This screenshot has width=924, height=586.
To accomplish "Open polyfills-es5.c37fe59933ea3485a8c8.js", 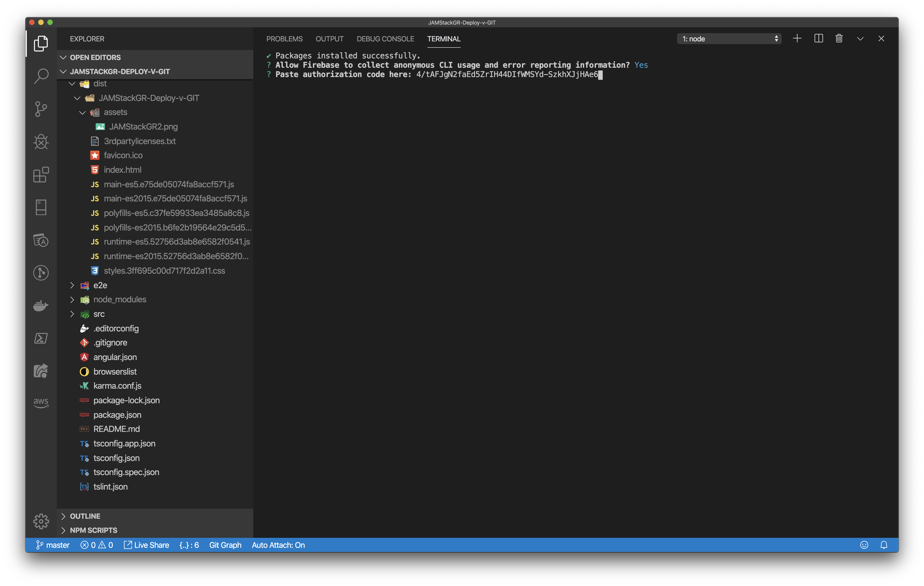I will click(x=155, y=213).
